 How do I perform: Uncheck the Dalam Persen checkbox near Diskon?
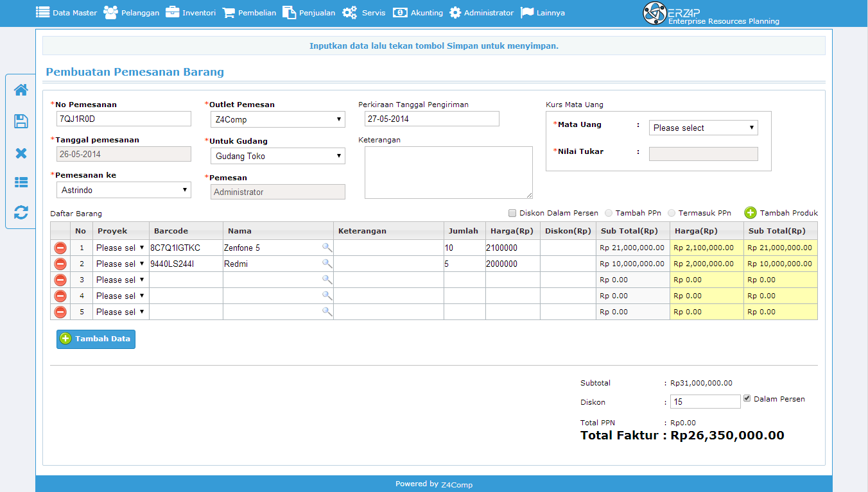[747, 398]
